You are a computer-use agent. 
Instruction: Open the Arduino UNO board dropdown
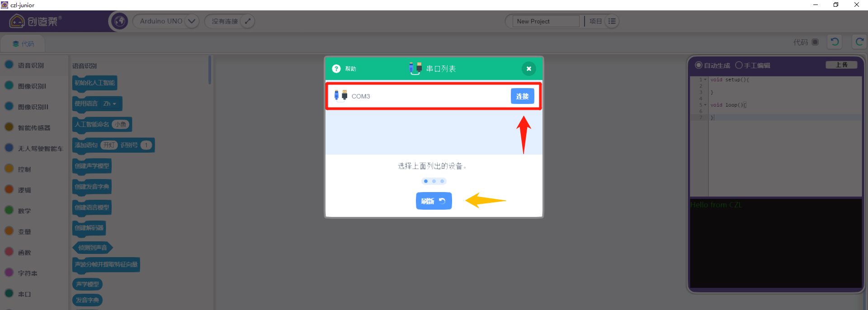[x=191, y=21]
